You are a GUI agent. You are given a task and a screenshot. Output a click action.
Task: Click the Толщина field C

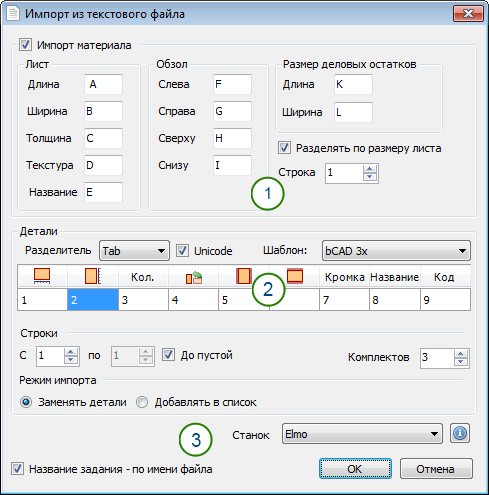pos(103,138)
